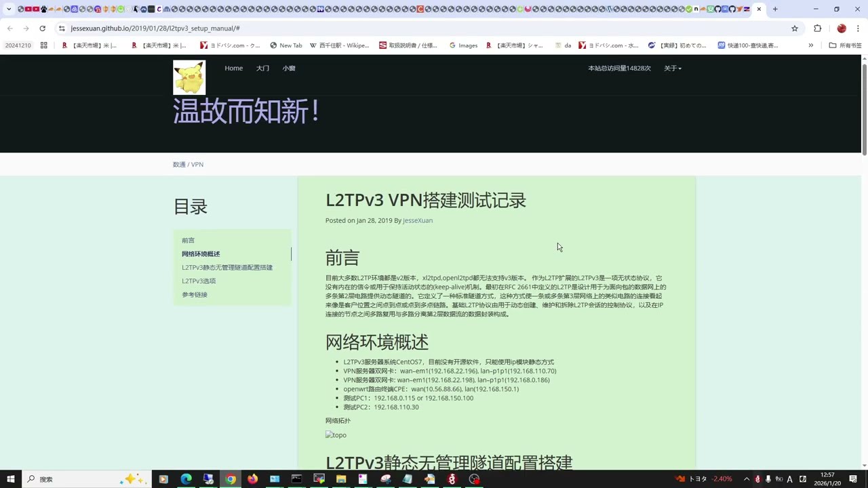
Task: Click the Windows taskbar search box
Action: [x=86, y=479]
